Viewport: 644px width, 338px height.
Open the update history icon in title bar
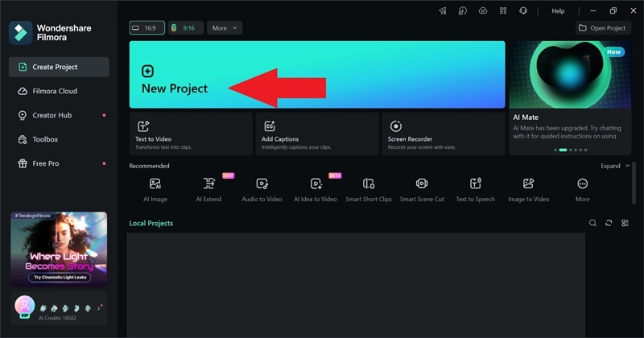tap(463, 11)
